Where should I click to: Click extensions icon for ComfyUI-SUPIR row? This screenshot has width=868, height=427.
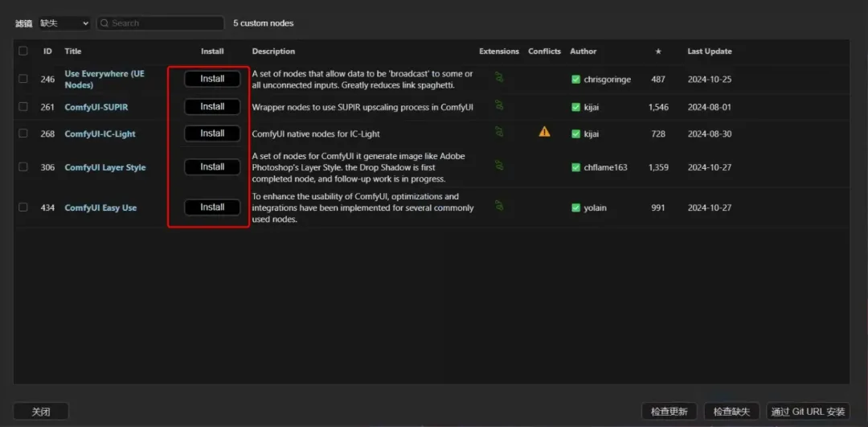point(499,105)
